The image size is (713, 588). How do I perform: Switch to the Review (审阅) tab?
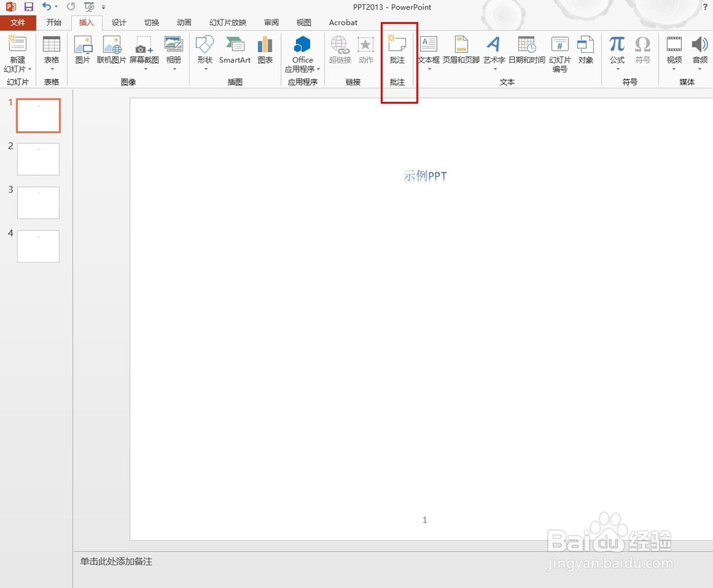click(x=271, y=22)
